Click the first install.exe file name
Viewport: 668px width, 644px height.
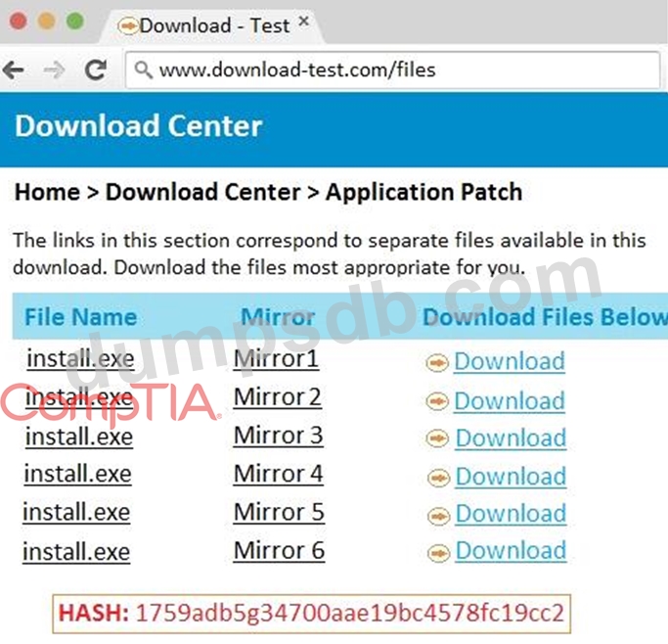78,359
